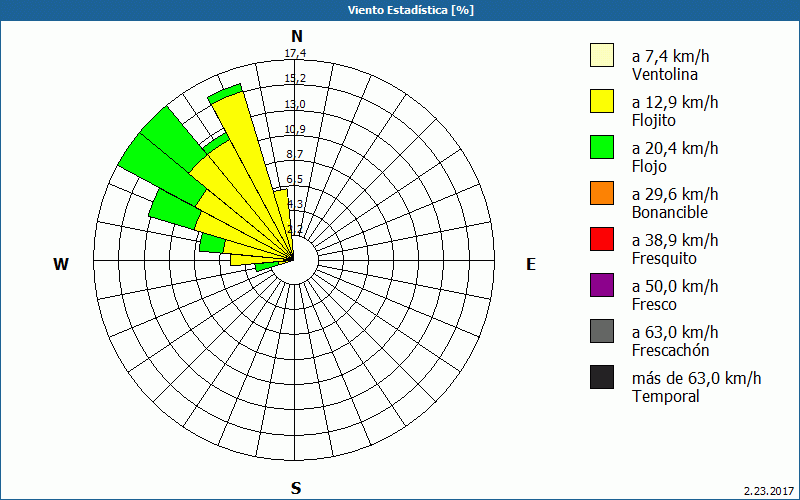
Task: Click the 'a 29,6 km/h' legend text
Action: (675, 194)
